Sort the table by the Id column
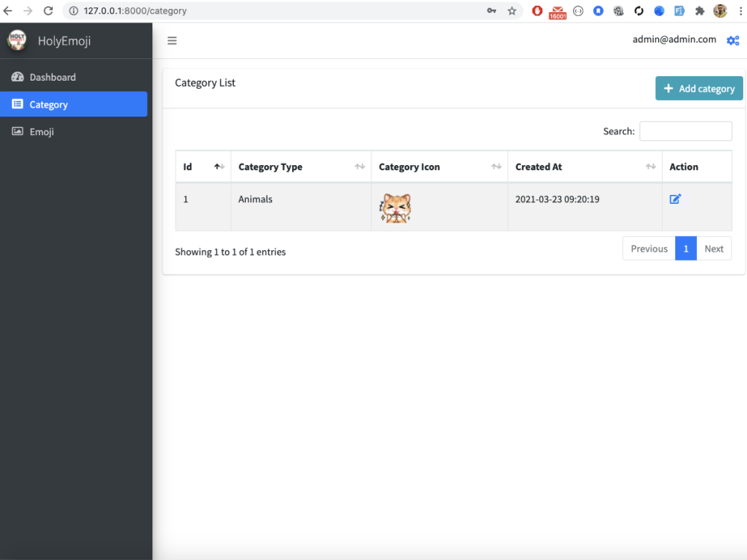 217,167
